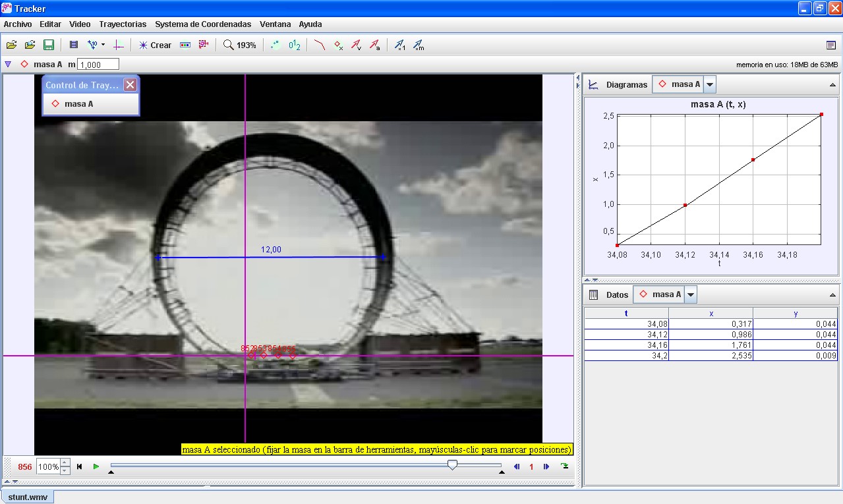The width and height of the screenshot is (843, 504).
Task: Toggle the coordinate axes visibility icon
Action: tap(119, 45)
